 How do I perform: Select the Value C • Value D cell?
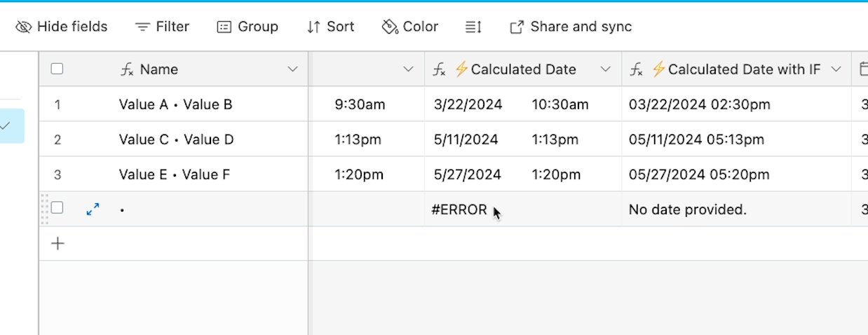(173, 139)
